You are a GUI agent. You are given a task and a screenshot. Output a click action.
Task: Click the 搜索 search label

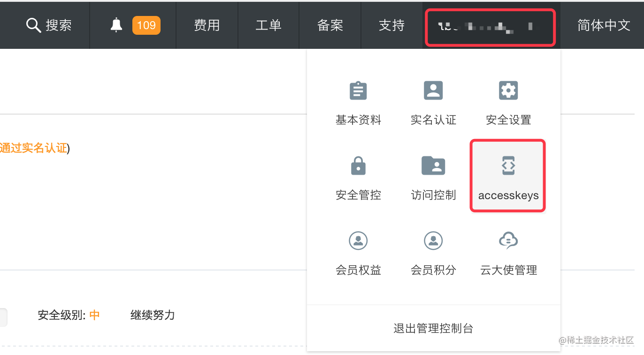click(x=59, y=25)
